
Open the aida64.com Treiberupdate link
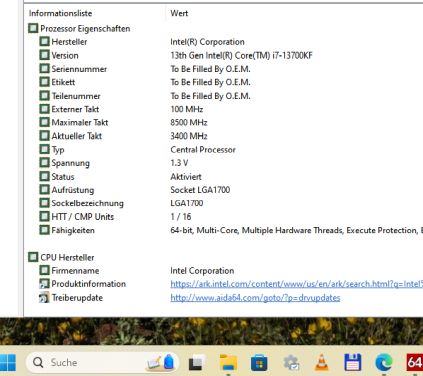255,298
